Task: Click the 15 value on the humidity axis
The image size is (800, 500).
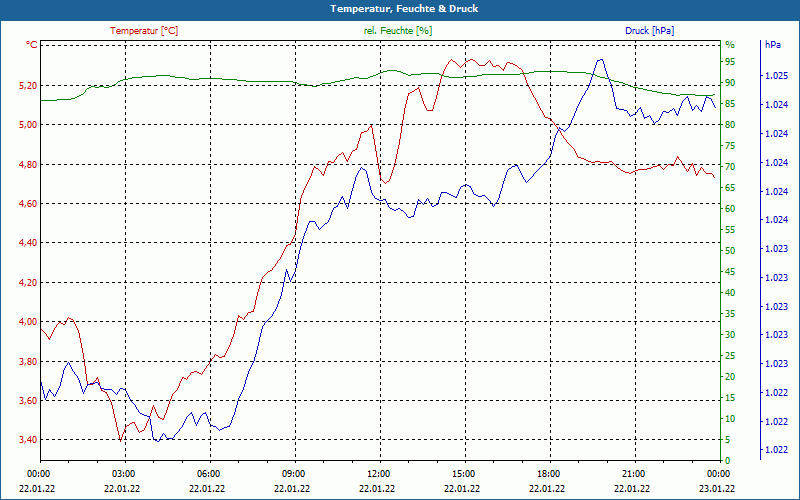Action: [x=730, y=397]
